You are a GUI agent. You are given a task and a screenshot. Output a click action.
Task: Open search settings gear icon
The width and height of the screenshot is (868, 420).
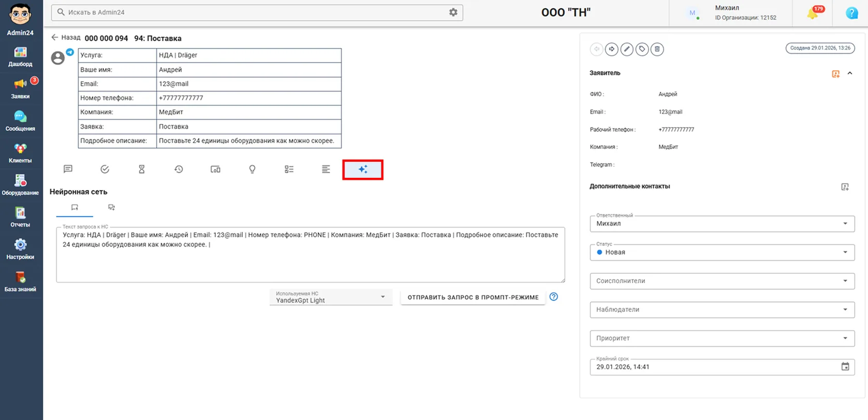[x=453, y=12]
